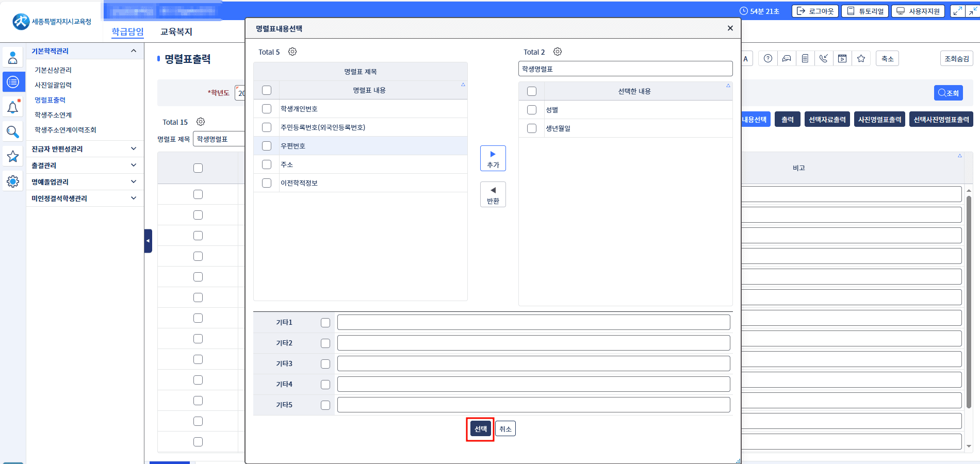980x464 pixels.
Task: Check the 생년월일 checkbox in selected list
Action: point(532,128)
